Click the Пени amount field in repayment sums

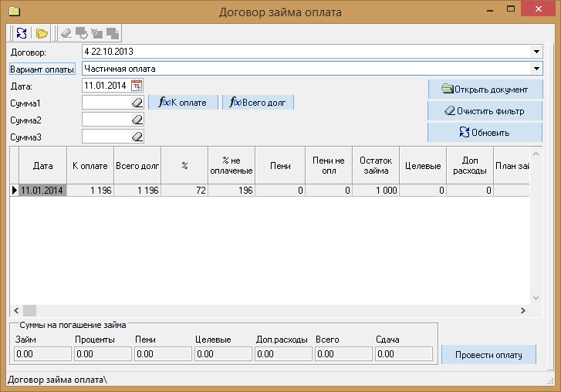pos(163,354)
